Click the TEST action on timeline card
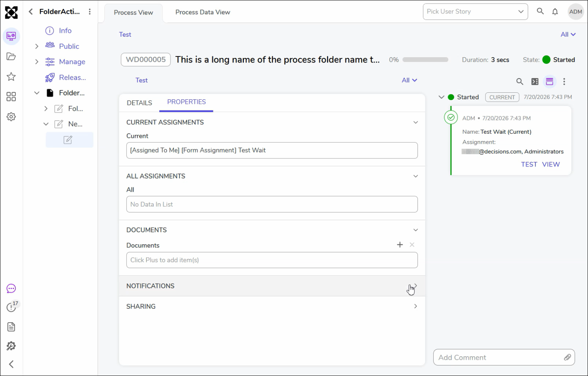This screenshot has height=376, width=588. coord(529,164)
